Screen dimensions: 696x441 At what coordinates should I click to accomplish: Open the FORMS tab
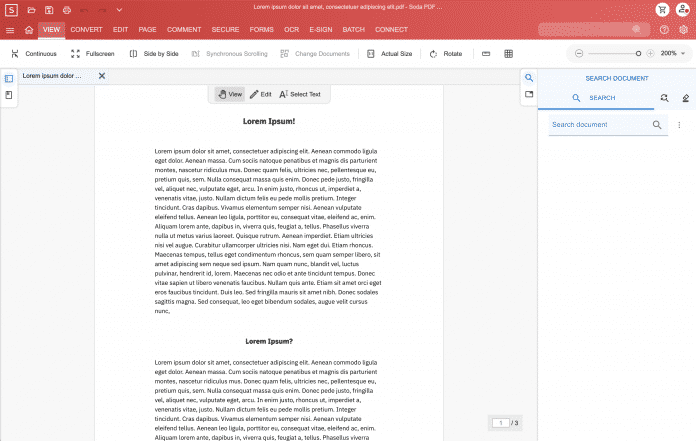(x=261, y=30)
